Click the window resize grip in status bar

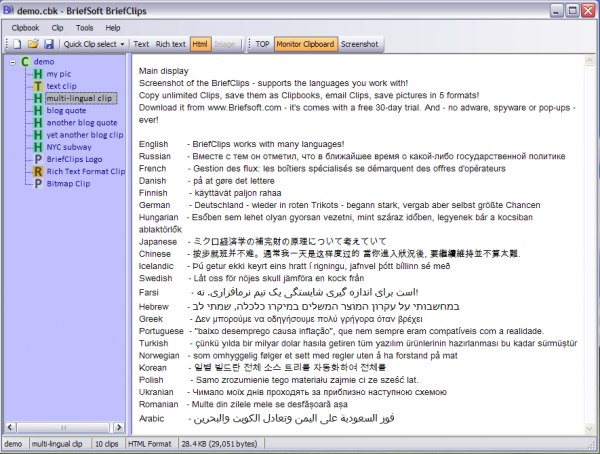[x=591, y=446]
